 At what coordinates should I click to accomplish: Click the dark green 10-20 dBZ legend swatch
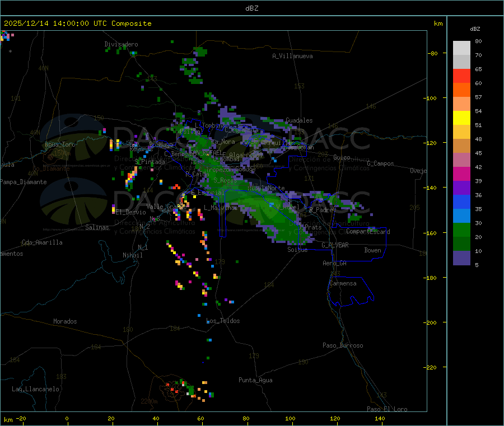[461, 244]
